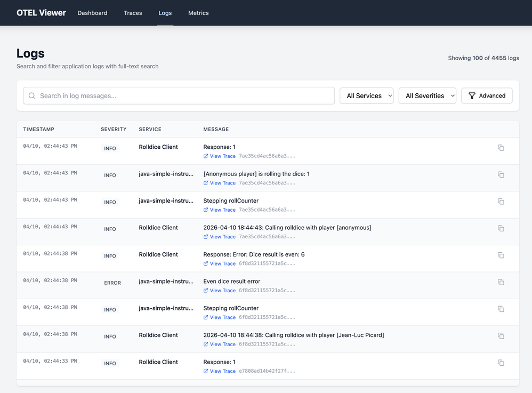Go to the Dashboard tab
532x393 pixels.
pyautogui.click(x=92, y=13)
